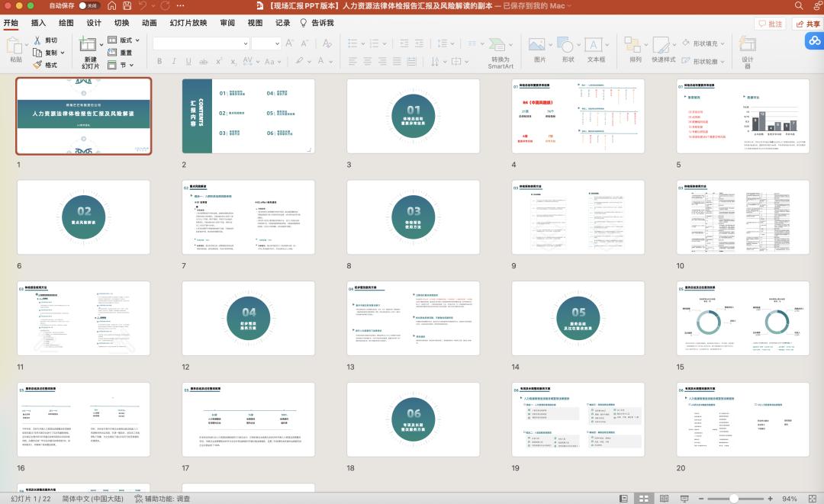The width and height of the screenshot is (824, 504).
Task: Expand the Section (节) dropdown
Action: click(x=131, y=65)
